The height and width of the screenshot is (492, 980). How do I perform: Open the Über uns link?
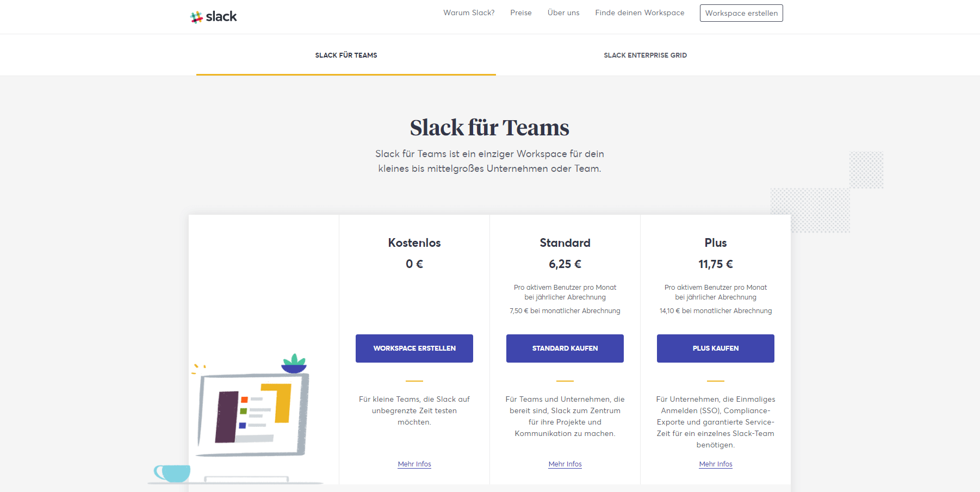click(x=563, y=13)
